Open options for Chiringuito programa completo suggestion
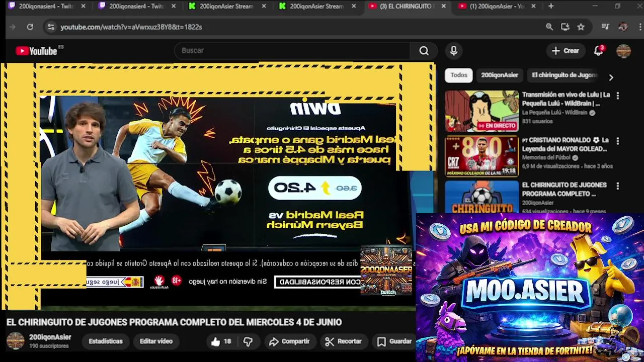 (x=618, y=186)
